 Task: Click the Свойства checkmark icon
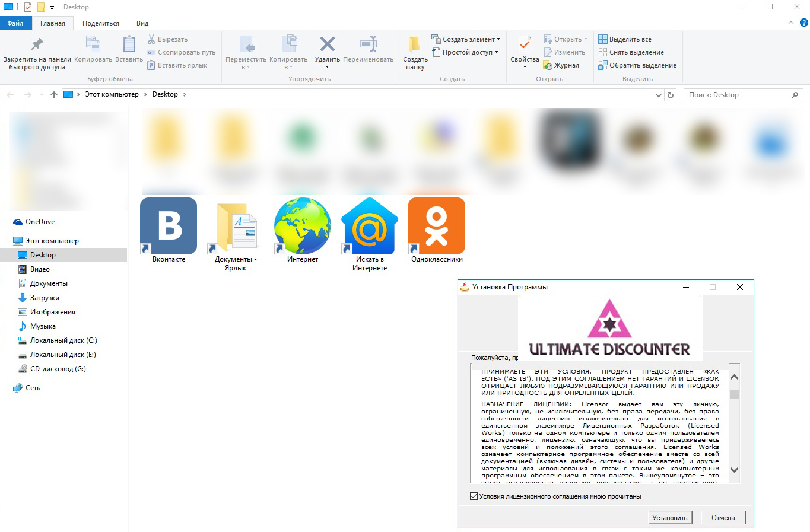(x=525, y=44)
